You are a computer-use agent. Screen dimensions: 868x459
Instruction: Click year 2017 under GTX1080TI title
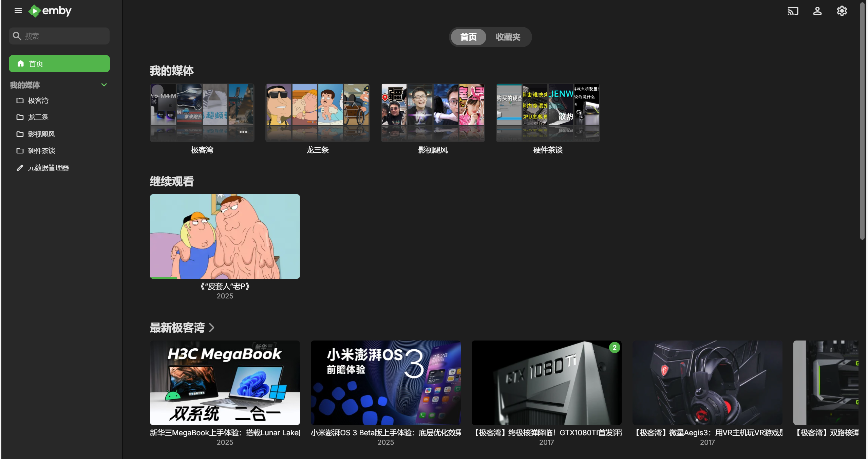[x=547, y=442]
